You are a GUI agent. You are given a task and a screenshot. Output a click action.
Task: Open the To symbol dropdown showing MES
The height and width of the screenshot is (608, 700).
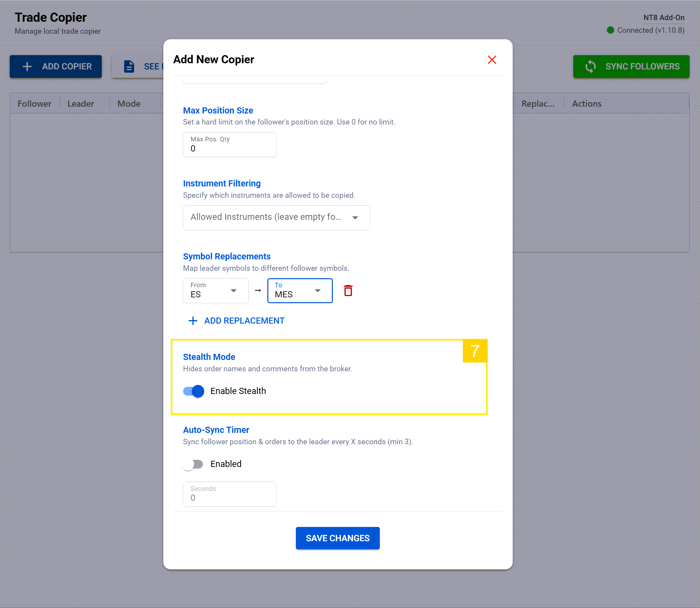point(300,291)
